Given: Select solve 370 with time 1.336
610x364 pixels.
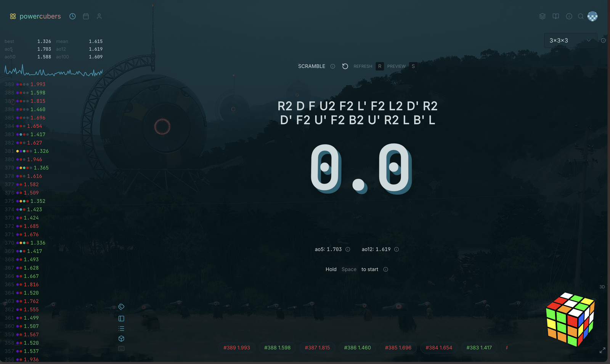Looking at the screenshot, I should click(x=25, y=243).
